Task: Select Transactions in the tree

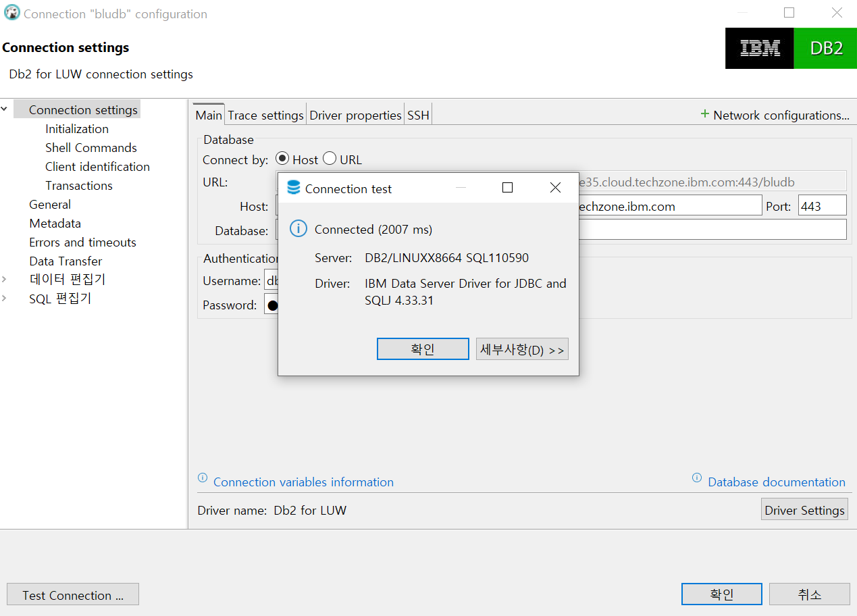Action: 79,185
